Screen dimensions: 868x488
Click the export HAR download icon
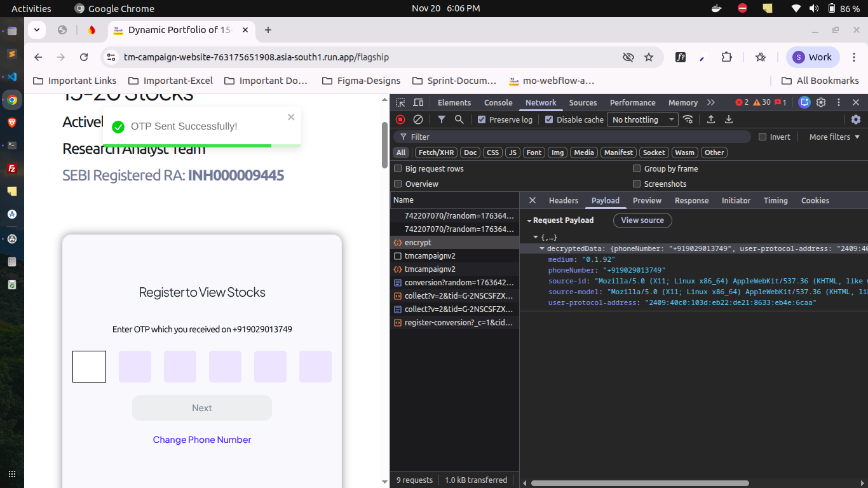729,119
